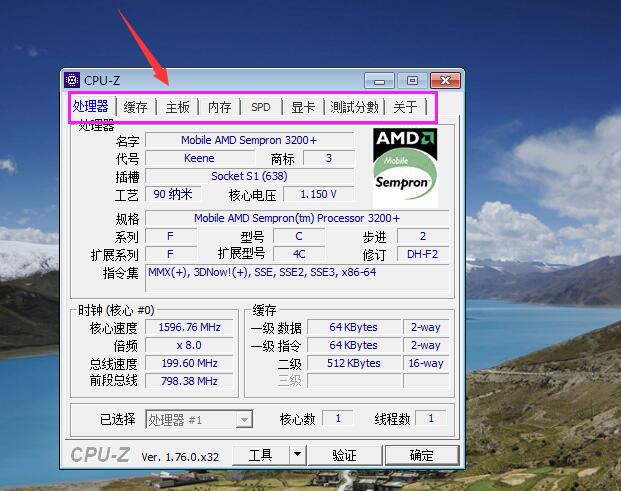
Task: Click the 型号 value C
Action: 299,236
